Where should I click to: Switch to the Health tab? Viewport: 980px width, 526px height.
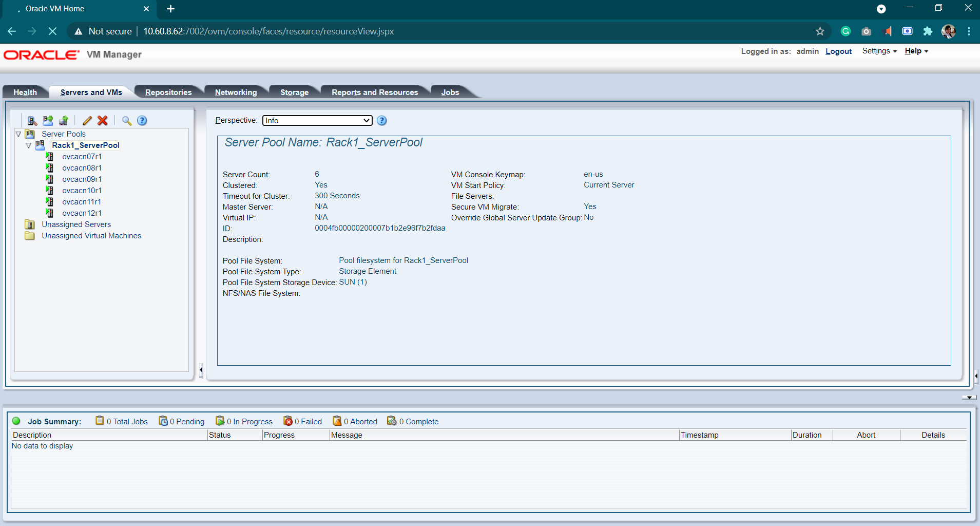[x=25, y=92]
